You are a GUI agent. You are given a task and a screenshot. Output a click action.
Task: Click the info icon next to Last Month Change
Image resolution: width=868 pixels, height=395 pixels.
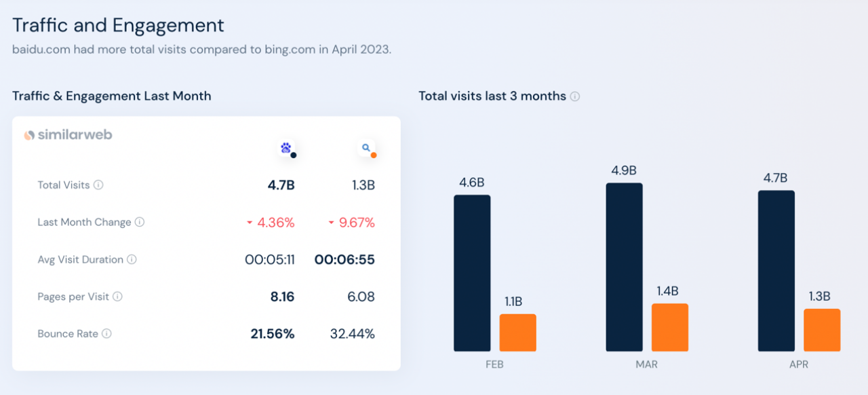click(140, 222)
